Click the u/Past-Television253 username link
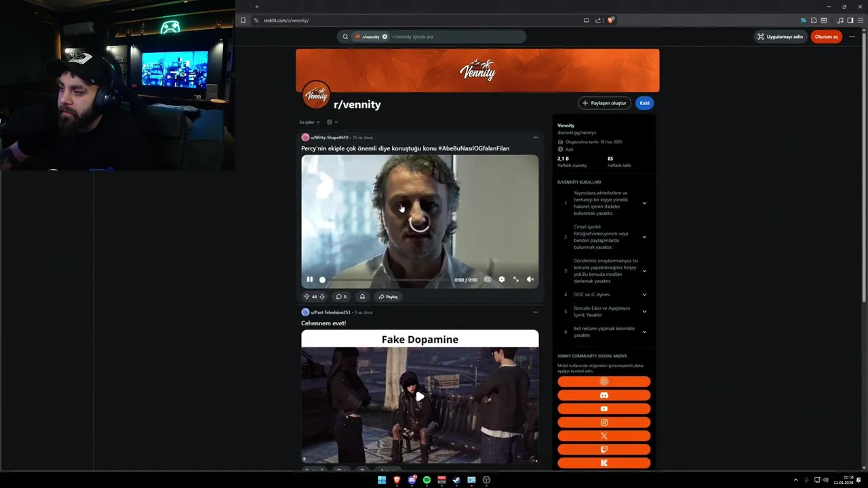The height and width of the screenshot is (488, 868). [x=331, y=312]
